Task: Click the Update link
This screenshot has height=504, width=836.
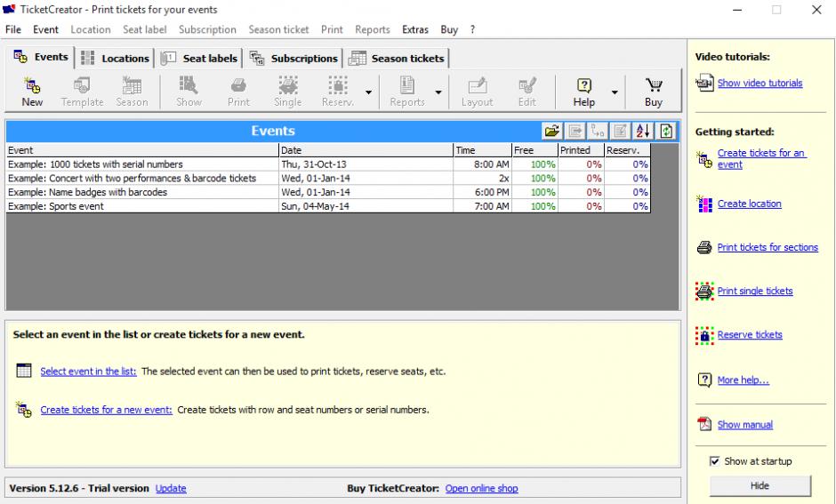Action: coord(171,489)
